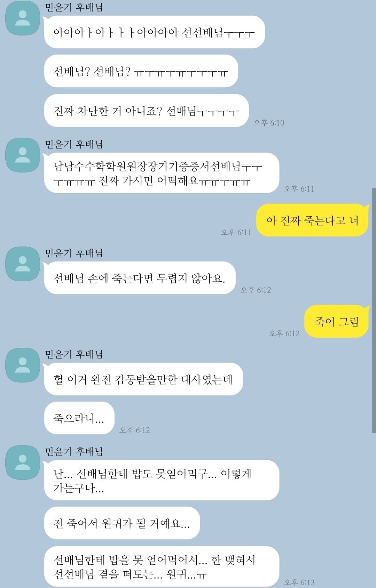Tap the avatar beside '난... 선배님한테 밥도' message
The width and height of the screenshot is (376, 588).
(23, 462)
